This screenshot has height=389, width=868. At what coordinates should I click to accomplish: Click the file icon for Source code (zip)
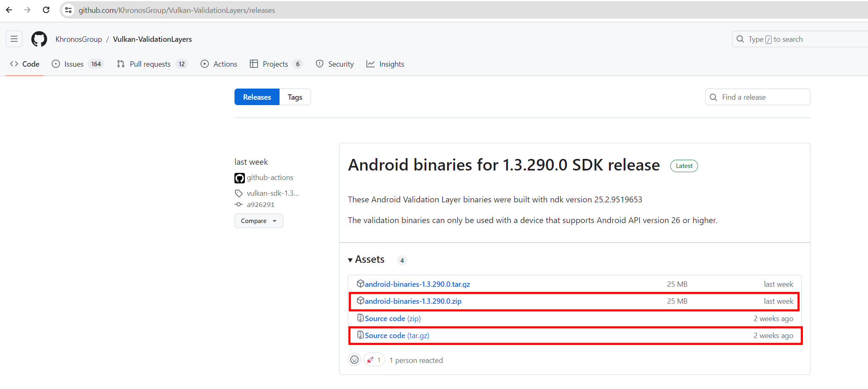click(x=360, y=318)
